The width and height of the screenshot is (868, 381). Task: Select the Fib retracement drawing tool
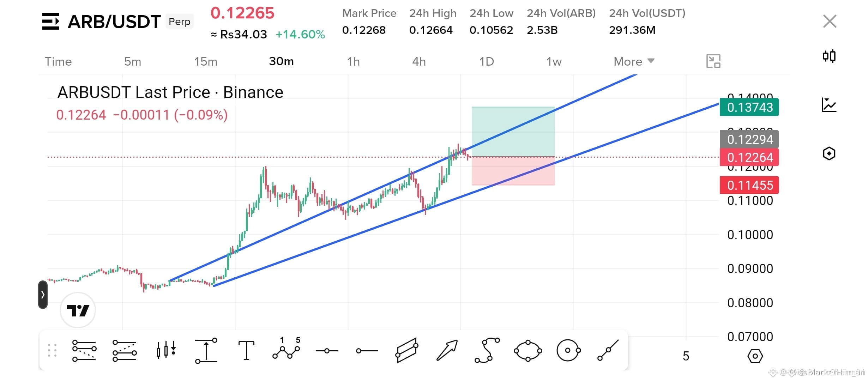(84, 351)
